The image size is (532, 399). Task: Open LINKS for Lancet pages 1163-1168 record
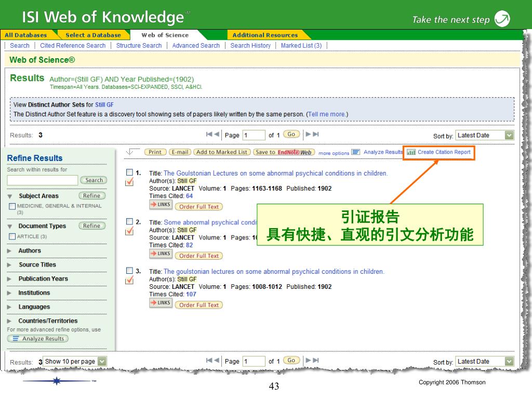161,205
